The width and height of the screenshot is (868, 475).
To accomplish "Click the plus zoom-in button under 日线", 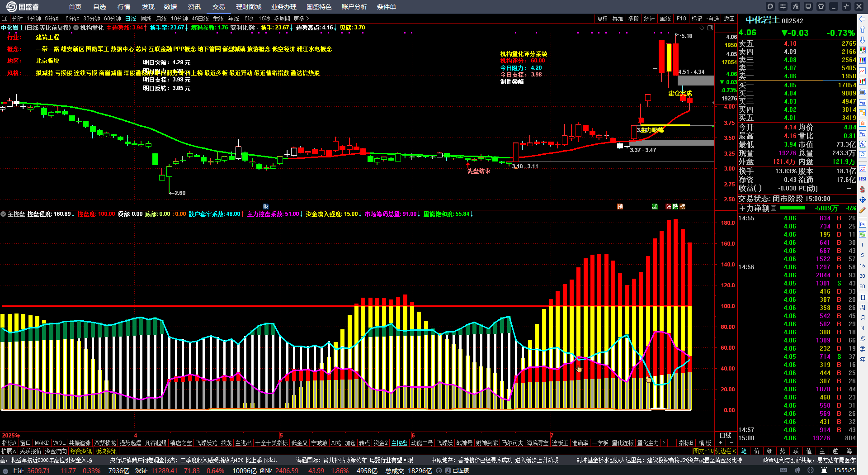I will click(x=721, y=443).
